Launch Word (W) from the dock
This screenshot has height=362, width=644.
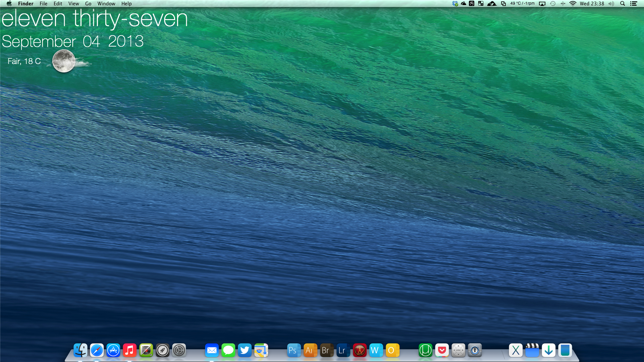(376, 350)
